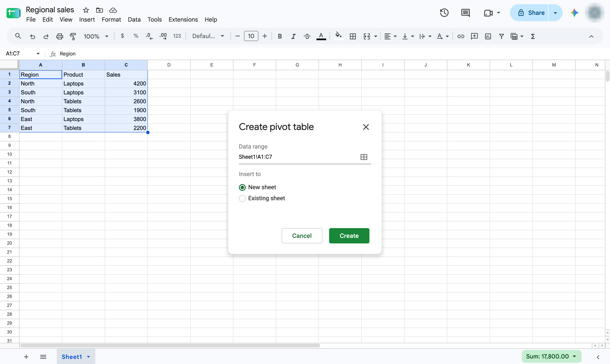The height and width of the screenshot is (364, 610).
Task: Open the Data menu
Action: point(134,20)
